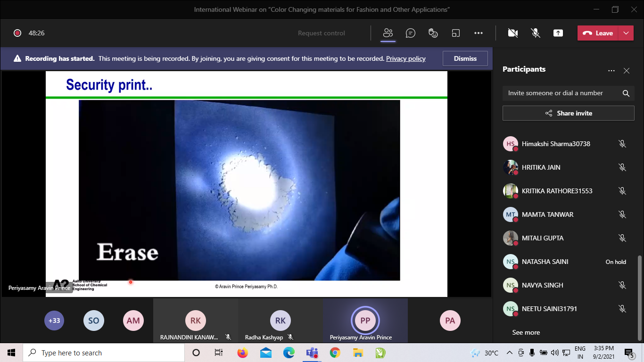
Task: Open the Privacy policy link
Action: point(405,58)
